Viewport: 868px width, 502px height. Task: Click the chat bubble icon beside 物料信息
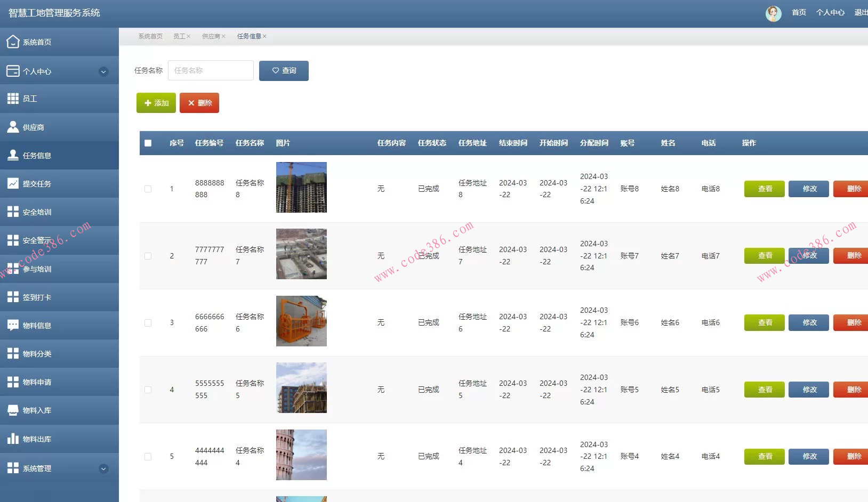(x=13, y=325)
